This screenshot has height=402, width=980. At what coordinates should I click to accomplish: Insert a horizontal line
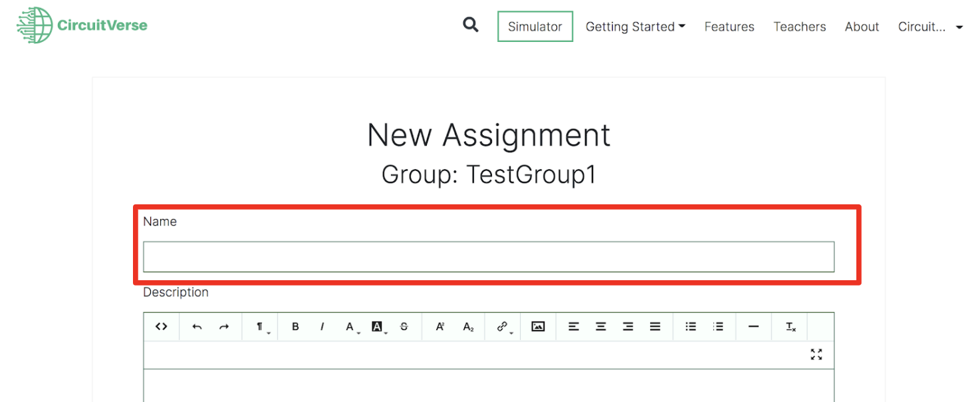tap(753, 327)
